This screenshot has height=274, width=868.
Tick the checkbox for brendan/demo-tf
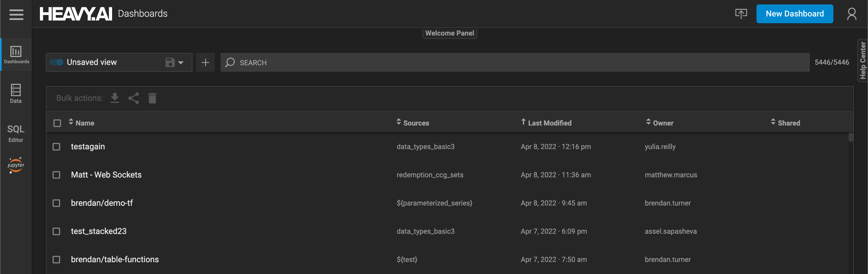point(56,203)
